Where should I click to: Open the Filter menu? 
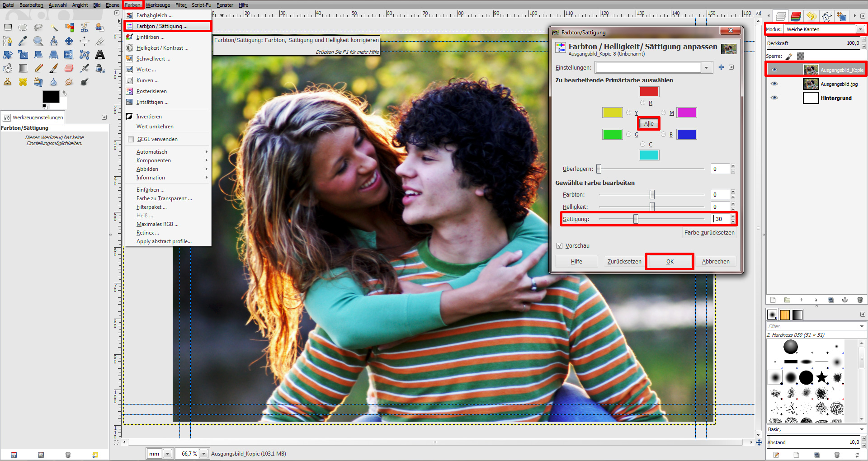tap(180, 5)
